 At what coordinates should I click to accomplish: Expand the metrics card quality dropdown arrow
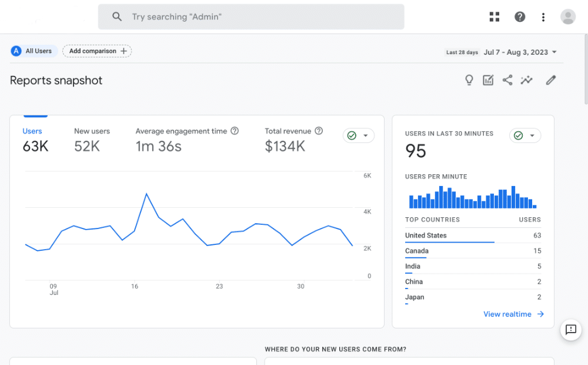point(365,135)
